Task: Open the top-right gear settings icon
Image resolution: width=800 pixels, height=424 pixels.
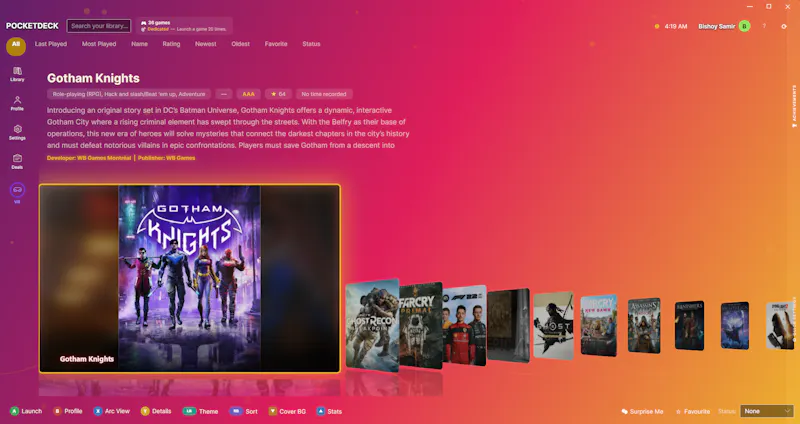Action: 784,26
